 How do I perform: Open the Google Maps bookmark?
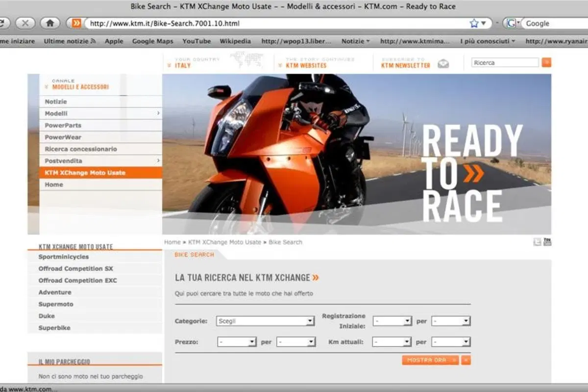(153, 41)
